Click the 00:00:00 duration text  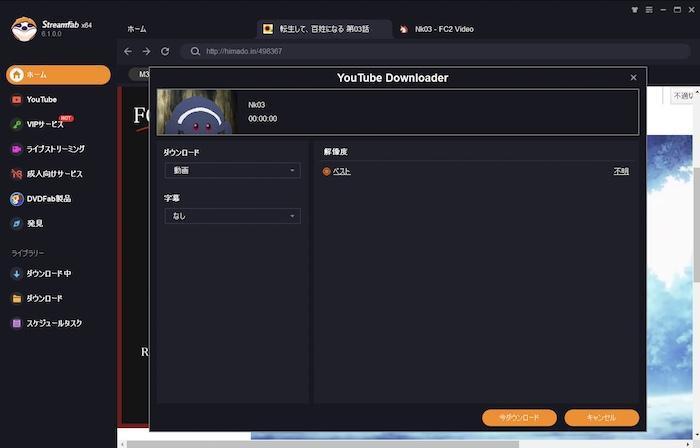tap(262, 119)
